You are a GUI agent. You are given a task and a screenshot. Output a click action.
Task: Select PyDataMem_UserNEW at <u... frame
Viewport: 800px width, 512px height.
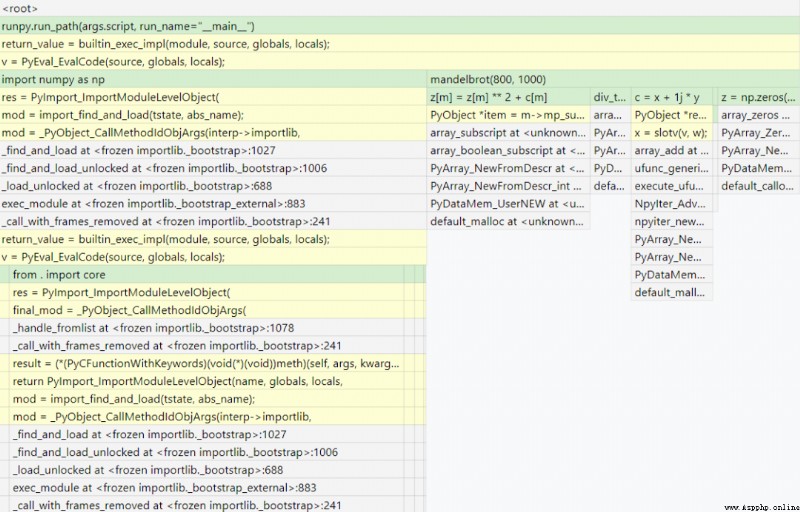tap(508, 203)
